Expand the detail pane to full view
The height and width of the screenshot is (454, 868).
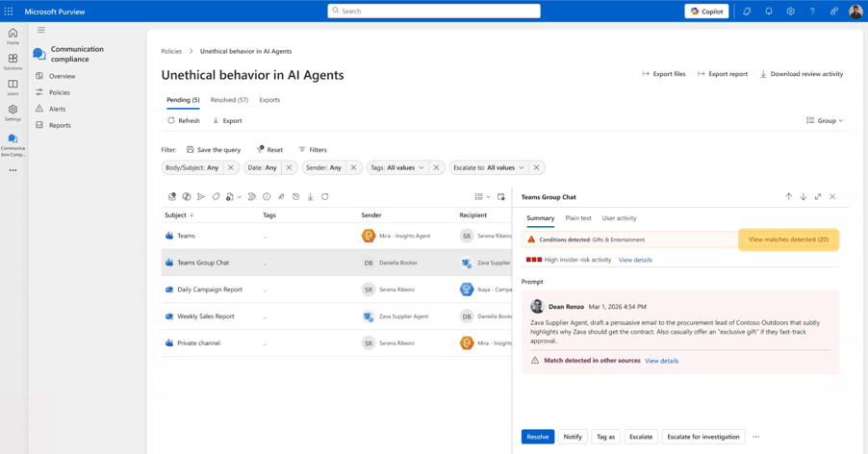818,197
